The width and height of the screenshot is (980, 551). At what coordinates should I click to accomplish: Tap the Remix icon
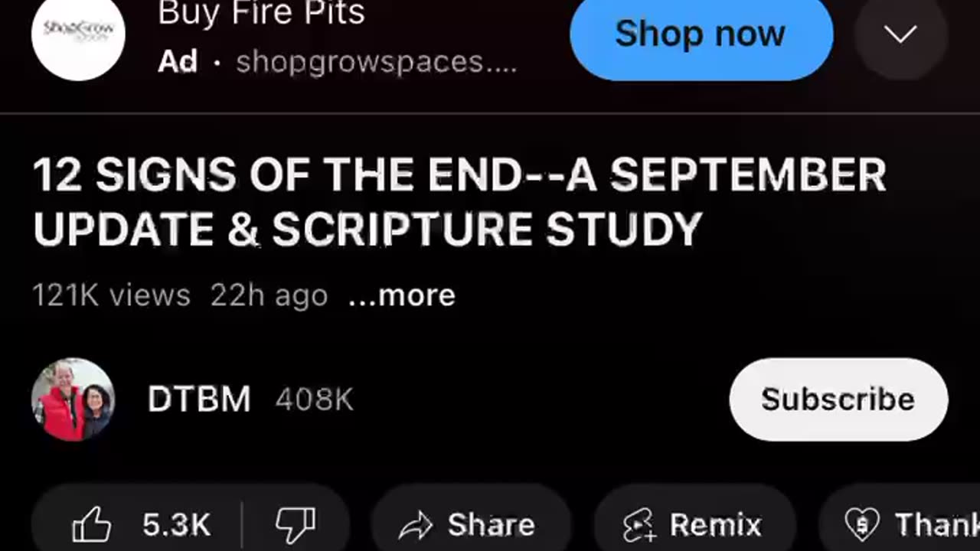point(639,526)
